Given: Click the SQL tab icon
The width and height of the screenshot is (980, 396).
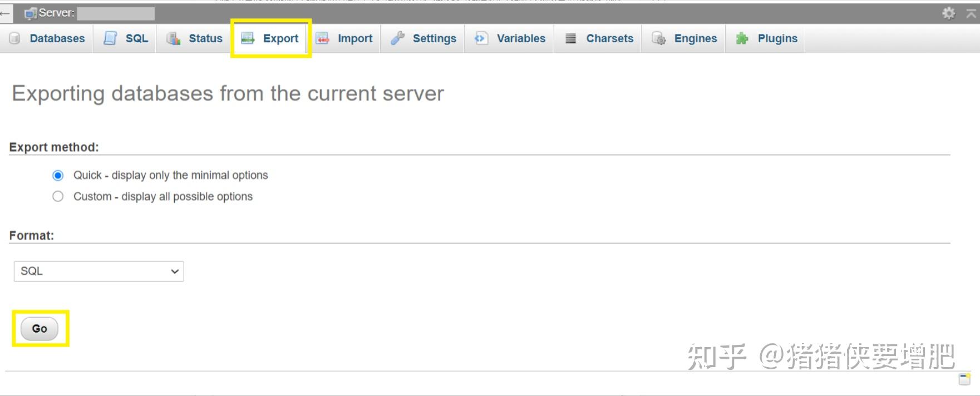Looking at the screenshot, I should (x=110, y=38).
